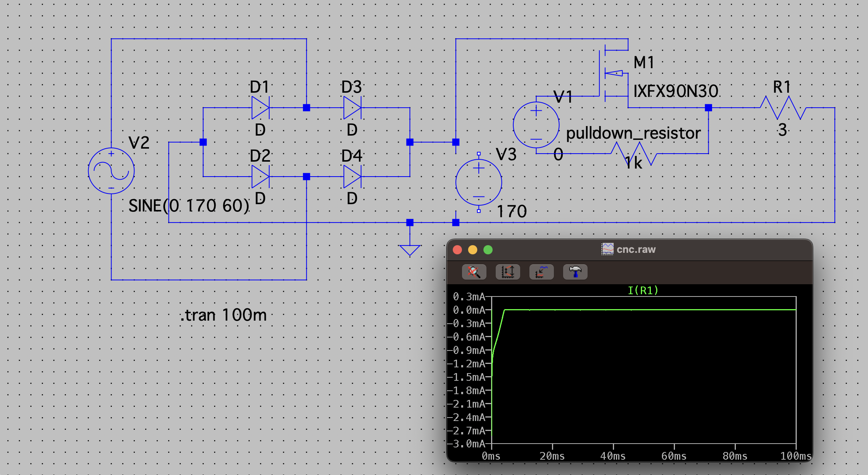Image resolution: width=868 pixels, height=475 pixels.
Task: Click the V2 reference label
Action: point(139,143)
